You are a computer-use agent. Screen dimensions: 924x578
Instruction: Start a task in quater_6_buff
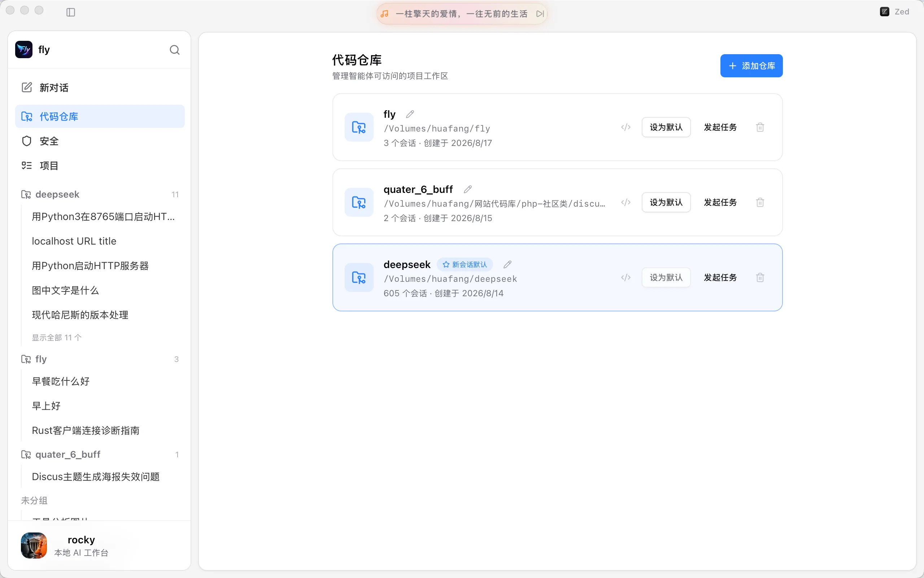point(720,202)
